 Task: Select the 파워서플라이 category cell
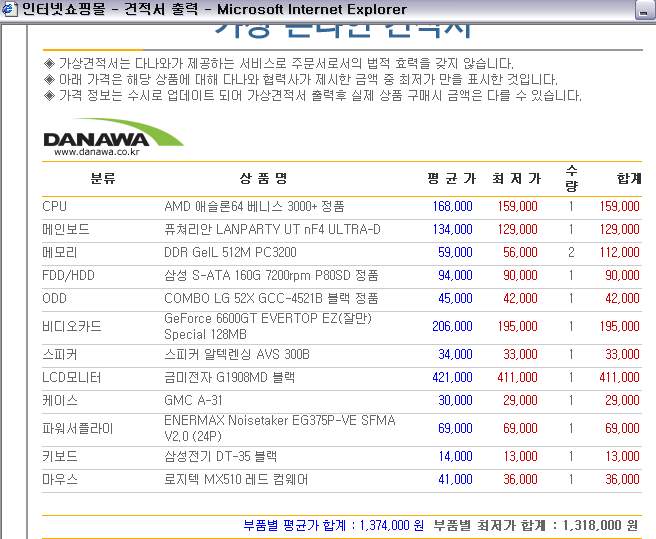click(x=77, y=429)
